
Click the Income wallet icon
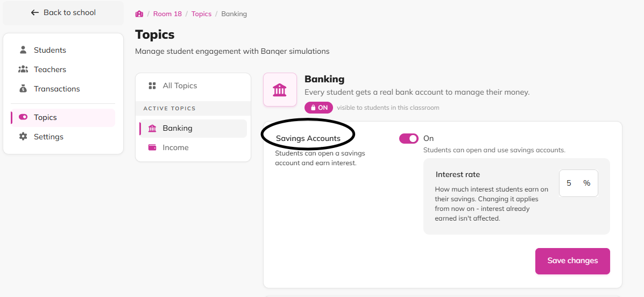coord(152,147)
